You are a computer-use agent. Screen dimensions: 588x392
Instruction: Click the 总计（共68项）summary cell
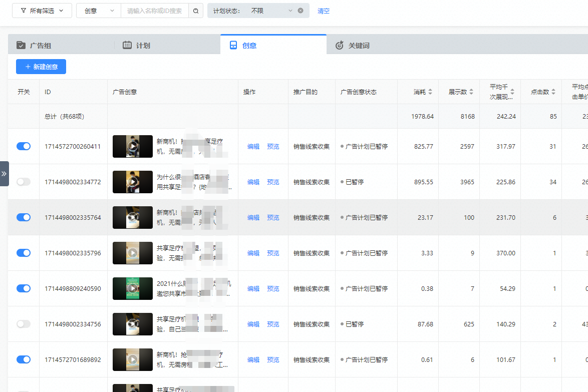coord(64,117)
